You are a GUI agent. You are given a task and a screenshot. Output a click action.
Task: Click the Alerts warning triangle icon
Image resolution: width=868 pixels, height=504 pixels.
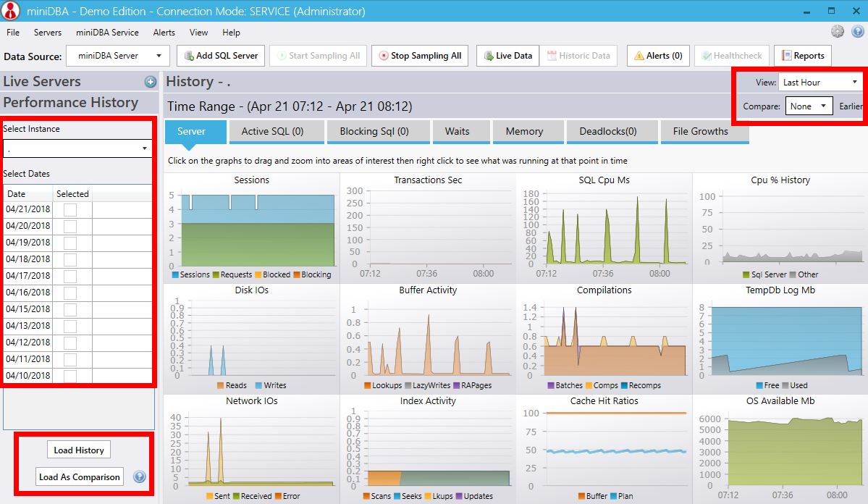pyautogui.click(x=639, y=56)
